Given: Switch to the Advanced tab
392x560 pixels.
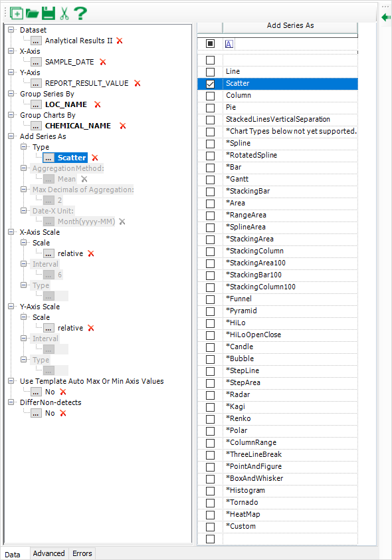Looking at the screenshot, I should coord(49,553).
